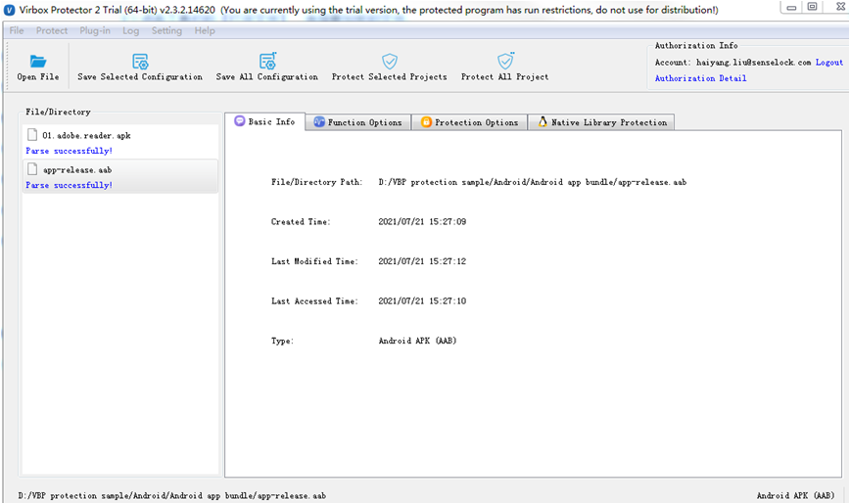
Task: Click the Basic Info tab icon
Action: click(240, 121)
